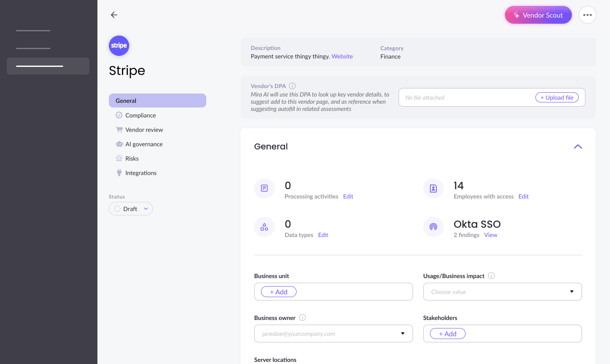Click the Integrations plug icon
The height and width of the screenshot is (364, 610).
(x=119, y=173)
